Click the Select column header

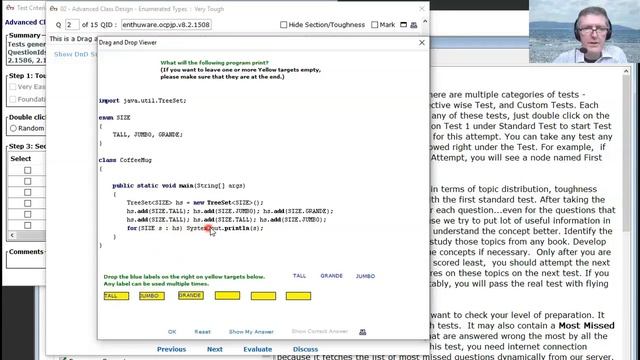click(21, 159)
